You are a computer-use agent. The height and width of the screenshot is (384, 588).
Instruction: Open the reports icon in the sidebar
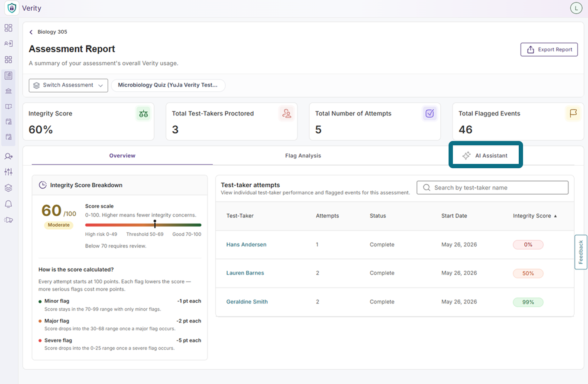pos(8,76)
